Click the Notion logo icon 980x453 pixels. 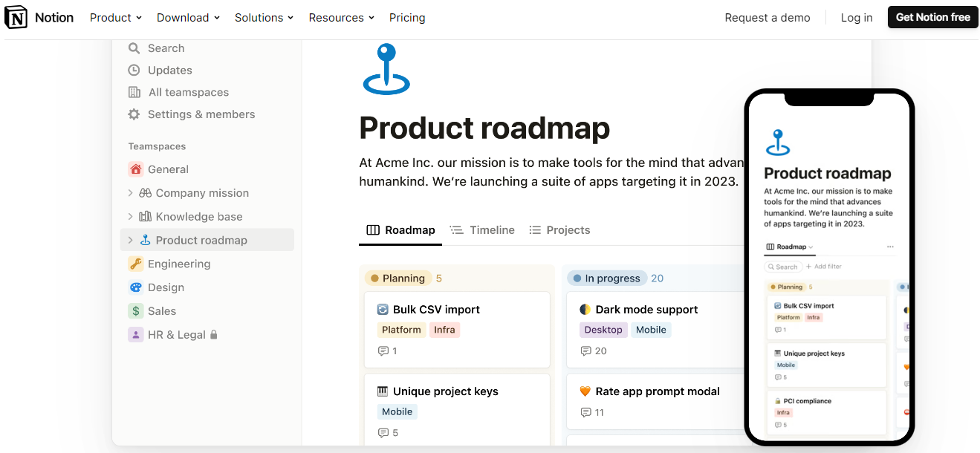coord(16,17)
